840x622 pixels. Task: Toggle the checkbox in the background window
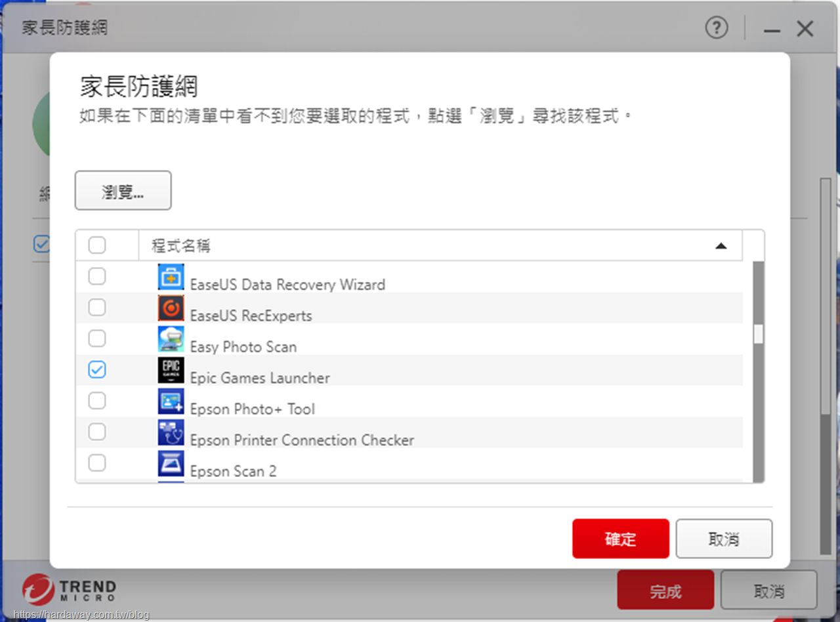coord(42,245)
